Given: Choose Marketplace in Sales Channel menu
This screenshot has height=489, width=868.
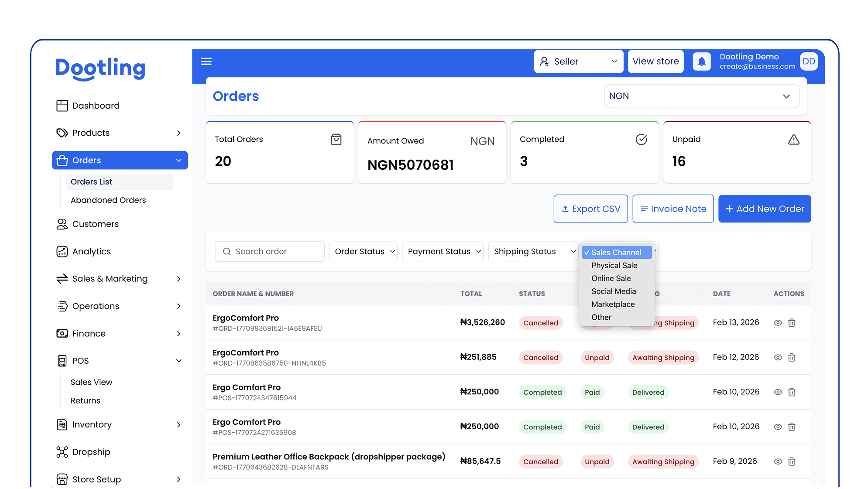Looking at the screenshot, I should (x=613, y=304).
